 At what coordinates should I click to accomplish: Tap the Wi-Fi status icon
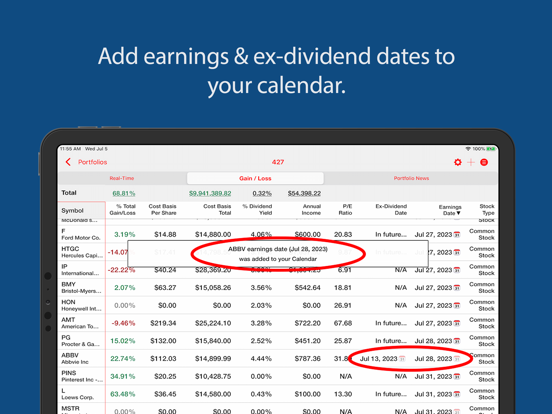468,149
